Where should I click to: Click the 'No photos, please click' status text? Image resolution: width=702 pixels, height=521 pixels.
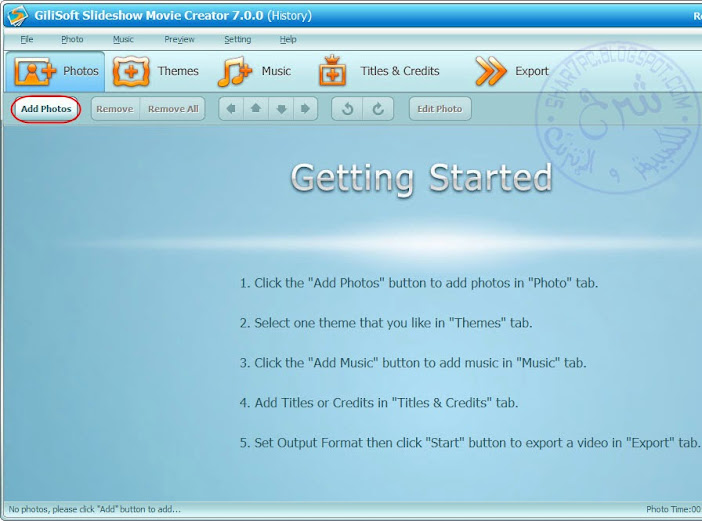point(94,509)
